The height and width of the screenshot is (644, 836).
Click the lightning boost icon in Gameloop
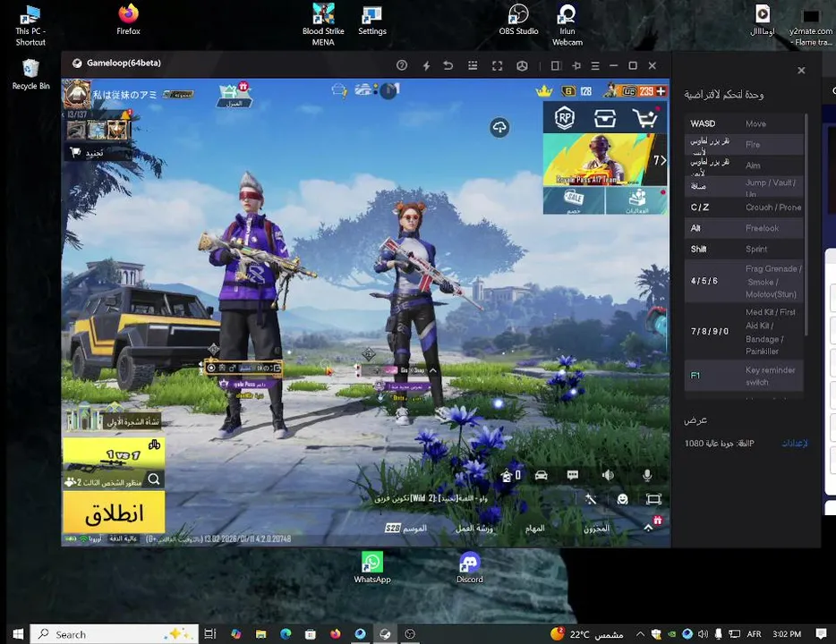coord(426,65)
